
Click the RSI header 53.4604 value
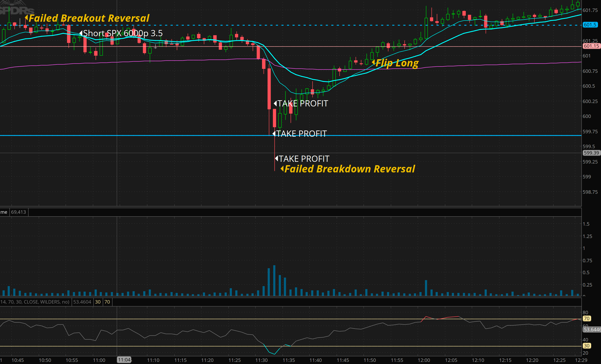point(82,302)
